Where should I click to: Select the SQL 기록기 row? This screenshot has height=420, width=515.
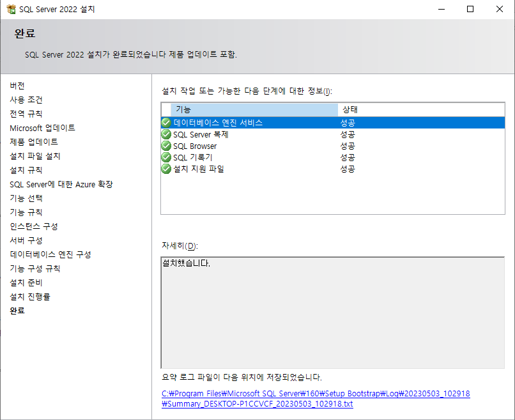coord(333,157)
